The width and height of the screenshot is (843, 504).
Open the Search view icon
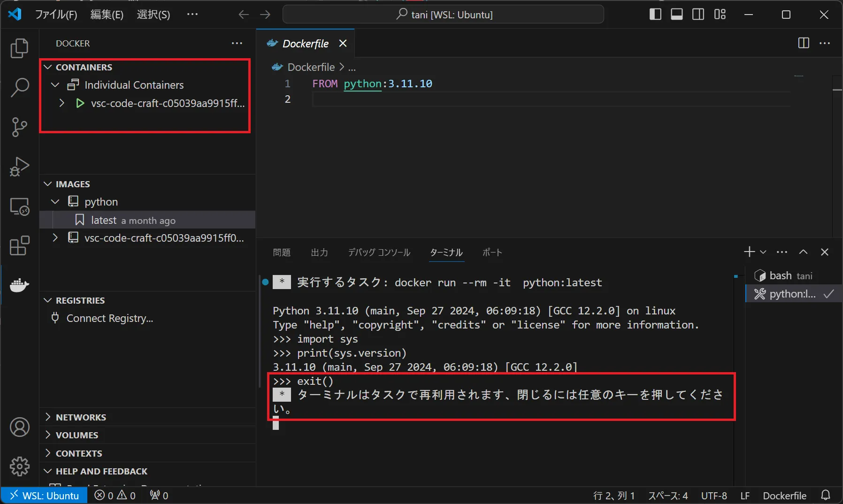click(x=19, y=87)
